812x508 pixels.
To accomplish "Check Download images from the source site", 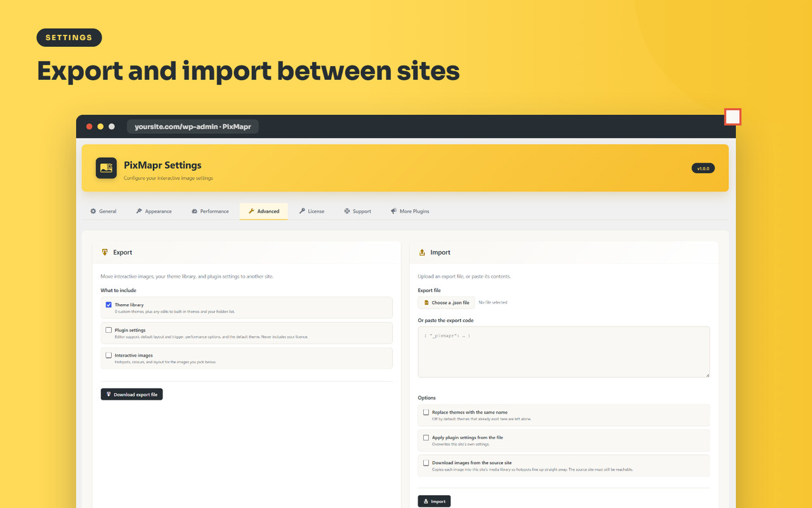I will tap(426, 463).
